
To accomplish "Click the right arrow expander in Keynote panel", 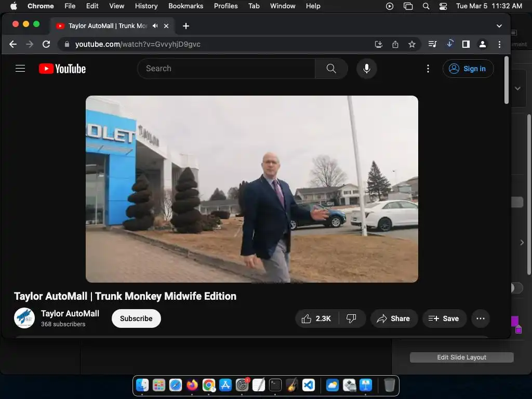I will point(522,243).
